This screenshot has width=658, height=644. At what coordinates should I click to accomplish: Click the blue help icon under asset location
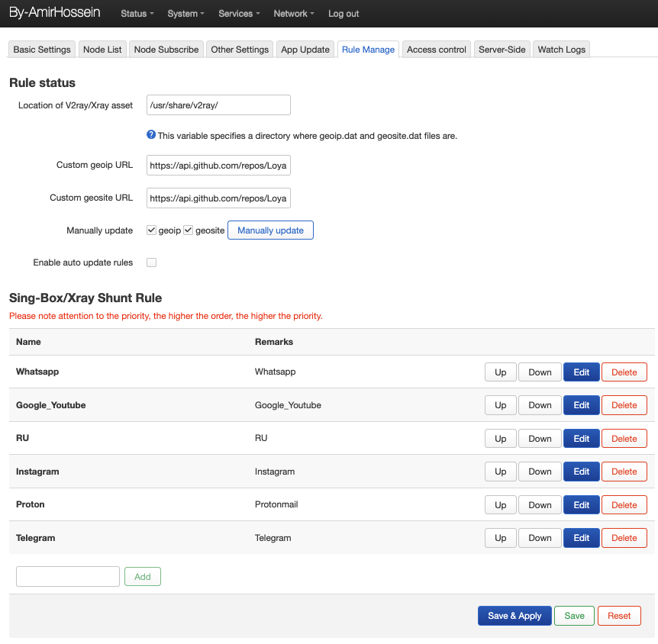pyautogui.click(x=151, y=135)
